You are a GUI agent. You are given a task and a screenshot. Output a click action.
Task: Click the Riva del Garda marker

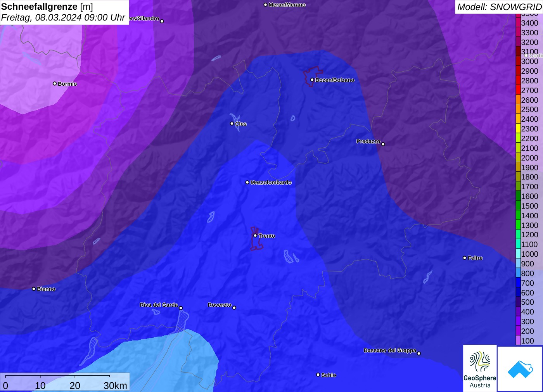coord(181,308)
